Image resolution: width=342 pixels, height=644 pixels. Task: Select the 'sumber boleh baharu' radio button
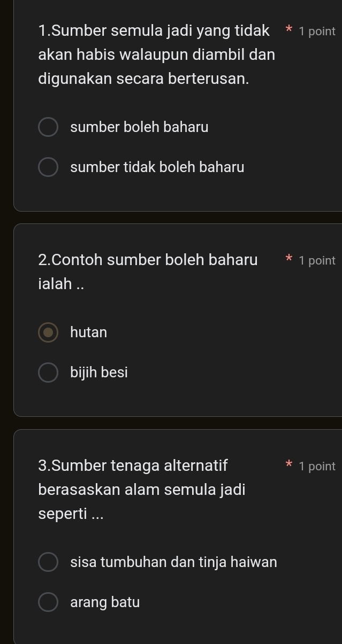48,128
